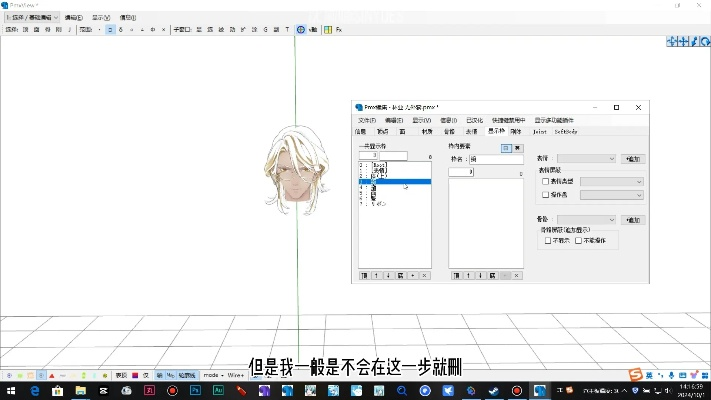The image size is (711, 400).
Task: Click 追加 button next to 表情 dropdown
Action: [634, 158]
